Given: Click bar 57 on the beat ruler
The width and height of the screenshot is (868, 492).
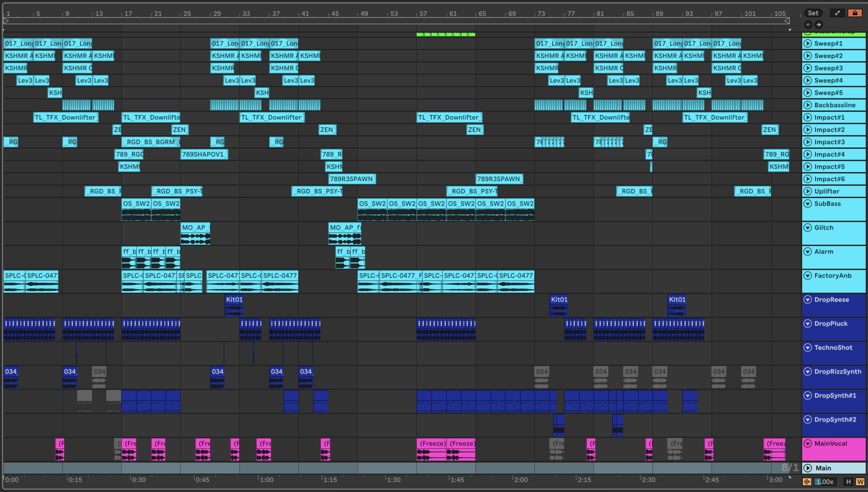Looking at the screenshot, I should point(422,14).
